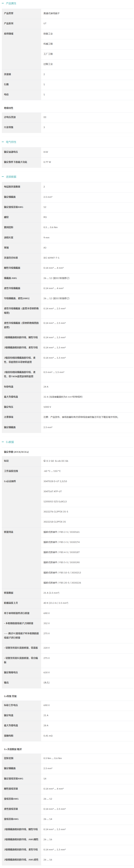Viewport: 134px width, 868px height.
Task: Select the voltage value 352 V
Action: click(46, 623)
